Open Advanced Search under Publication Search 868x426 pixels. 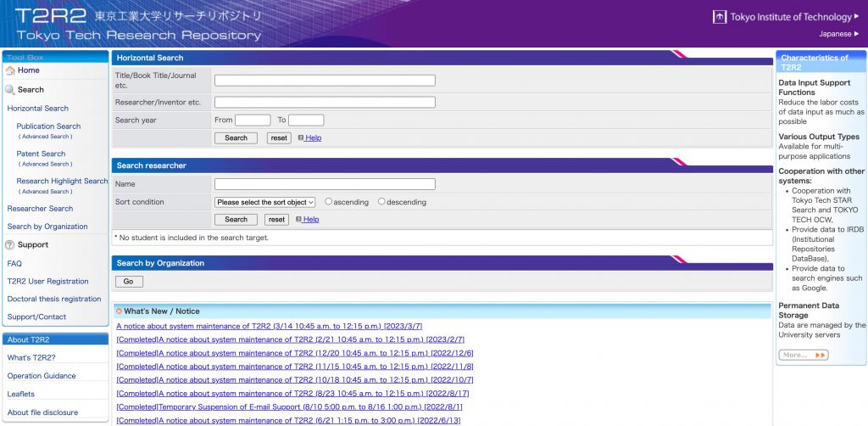(x=45, y=137)
